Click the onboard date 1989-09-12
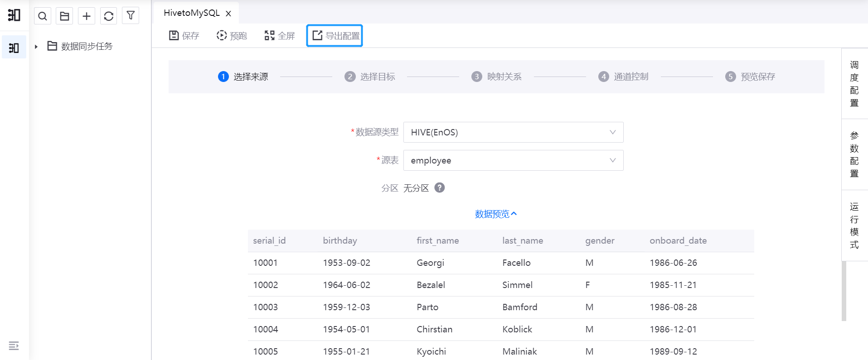Screen dimensions: 868x360 pyautogui.click(x=674, y=351)
